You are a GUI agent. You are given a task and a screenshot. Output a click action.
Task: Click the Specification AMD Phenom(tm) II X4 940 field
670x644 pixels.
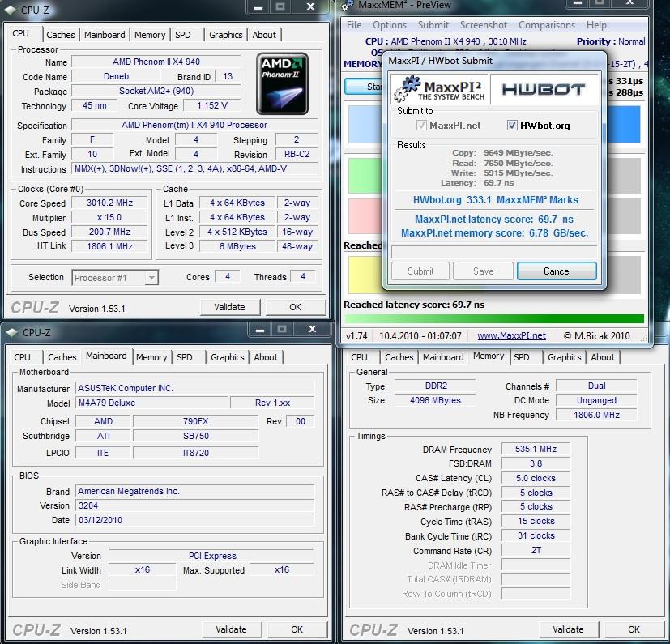(194, 125)
